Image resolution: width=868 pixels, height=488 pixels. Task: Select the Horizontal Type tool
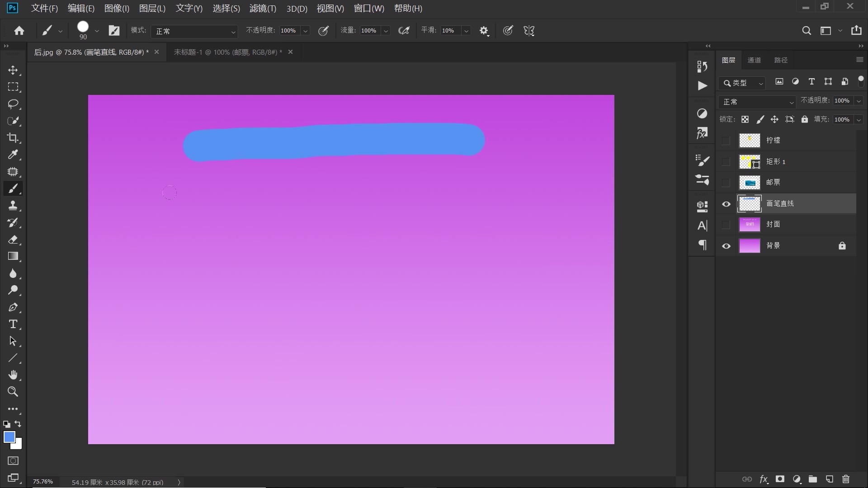coord(13,324)
